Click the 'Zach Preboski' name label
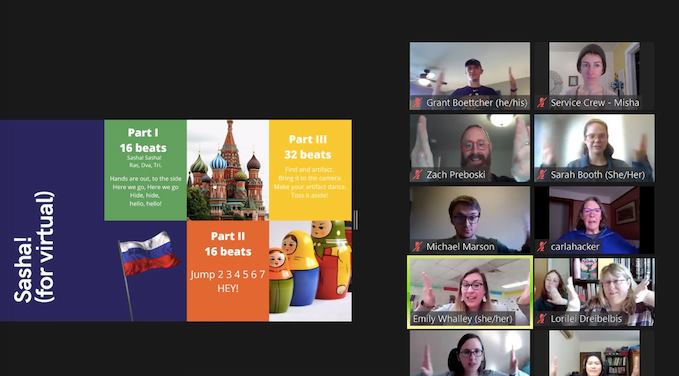 (x=456, y=175)
